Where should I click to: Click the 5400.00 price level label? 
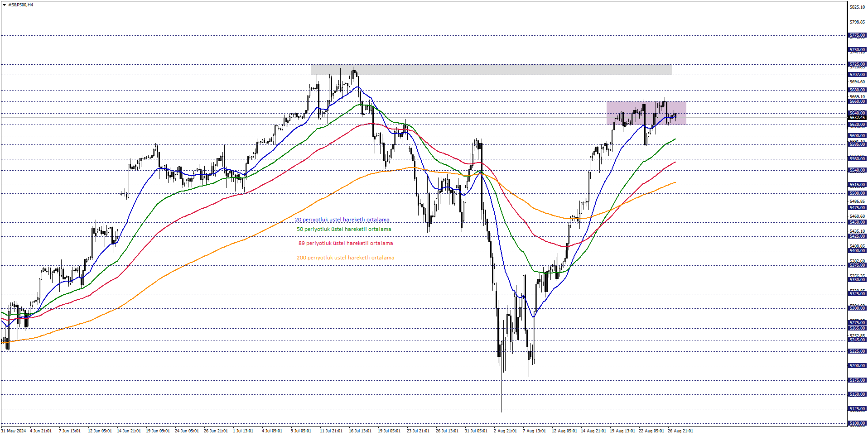point(857,251)
